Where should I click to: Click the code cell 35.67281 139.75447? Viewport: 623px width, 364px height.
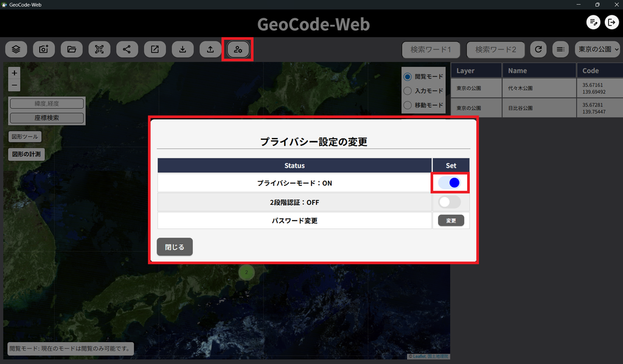[x=600, y=108]
